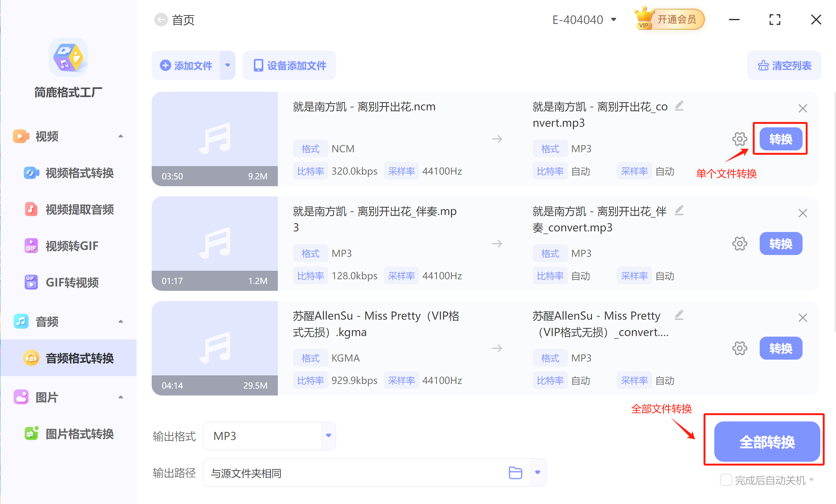Open the E-404040 account dropdown
Viewport: 836px width, 504px height.
(x=584, y=20)
